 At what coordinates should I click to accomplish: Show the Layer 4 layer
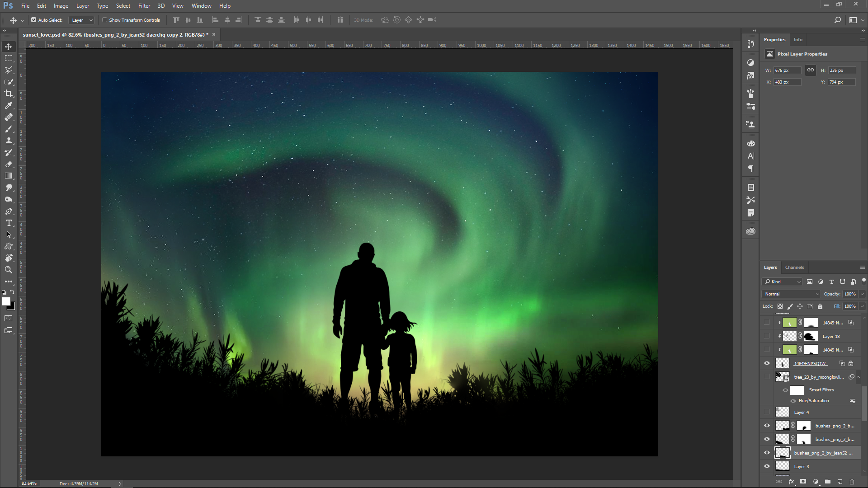coord(767,412)
